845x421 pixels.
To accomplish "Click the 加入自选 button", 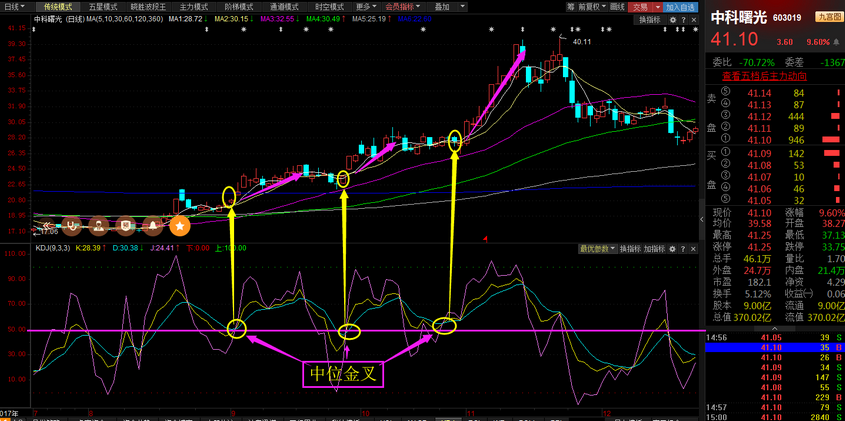I will point(681,6).
